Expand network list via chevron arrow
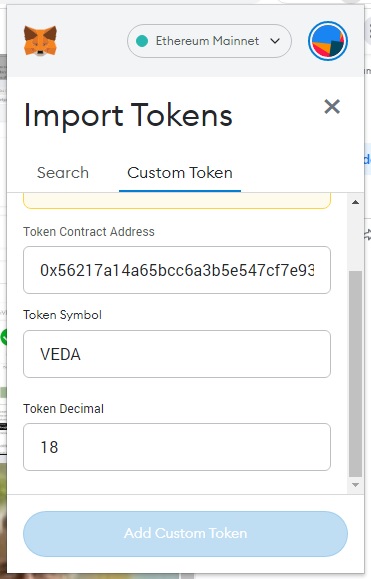This screenshot has width=371, height=579. pos(275,41)
